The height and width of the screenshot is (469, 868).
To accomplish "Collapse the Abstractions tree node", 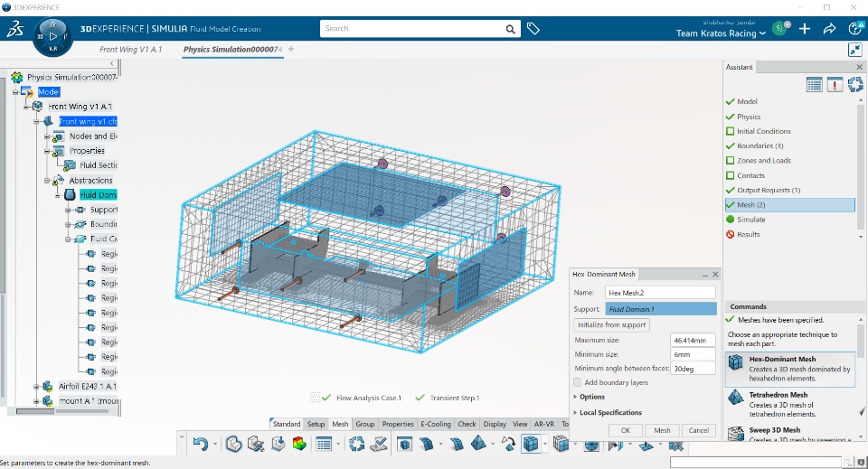I will 47,181.
